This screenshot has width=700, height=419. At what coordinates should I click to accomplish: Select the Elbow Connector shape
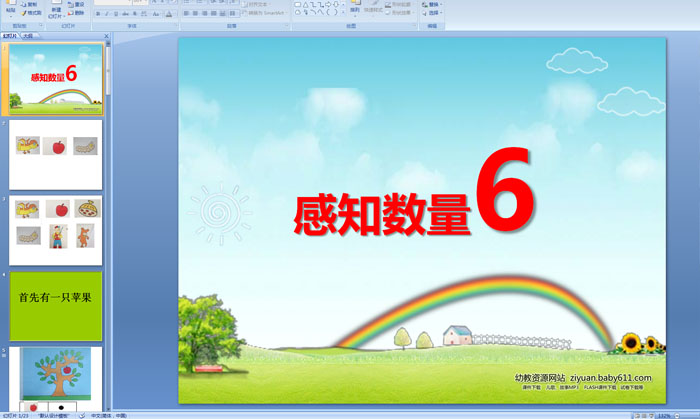tap(313, 4)
